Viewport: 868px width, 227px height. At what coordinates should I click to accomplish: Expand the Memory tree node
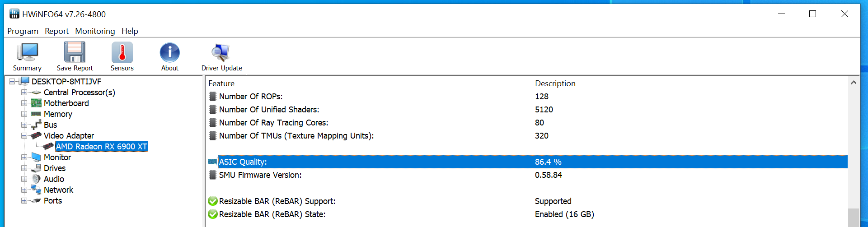24,114
